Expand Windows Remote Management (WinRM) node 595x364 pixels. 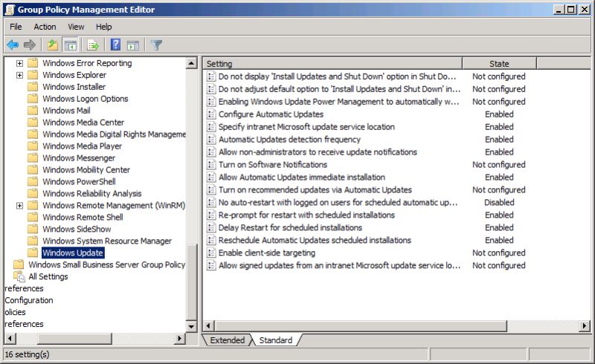(x=19, y=206)
